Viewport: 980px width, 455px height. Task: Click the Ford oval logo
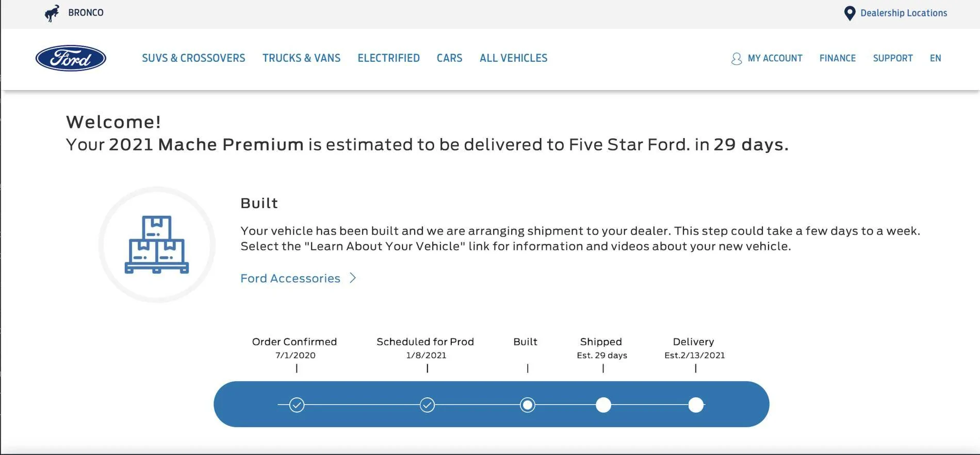pyautogui.click(x=71, y=58)
